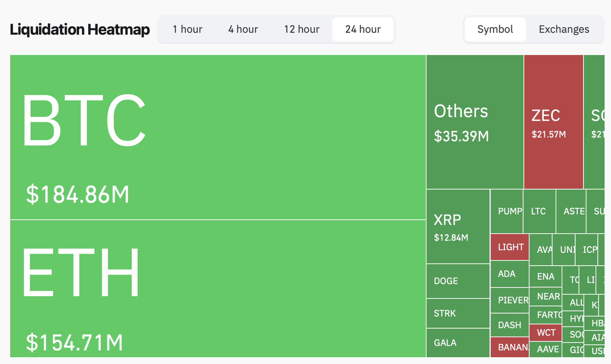Click the PUMP heatmap tile

click(x=507, y=211)
